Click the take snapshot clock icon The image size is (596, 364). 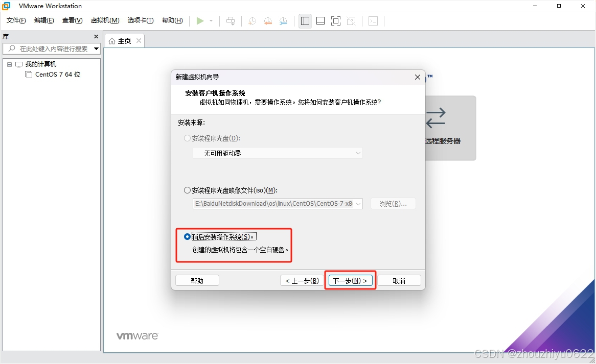pos(252,21)
